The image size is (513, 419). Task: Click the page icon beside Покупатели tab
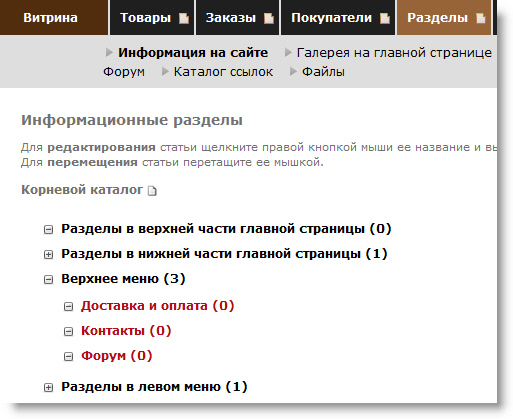click(x=385, y=18)
